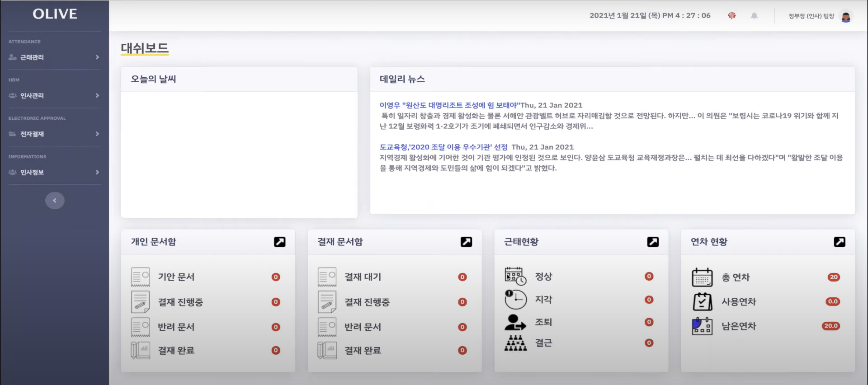Viewport: 868px width, 385px height.
Task: Open 근태현황 with arrow icon
Action: [653, 242]
